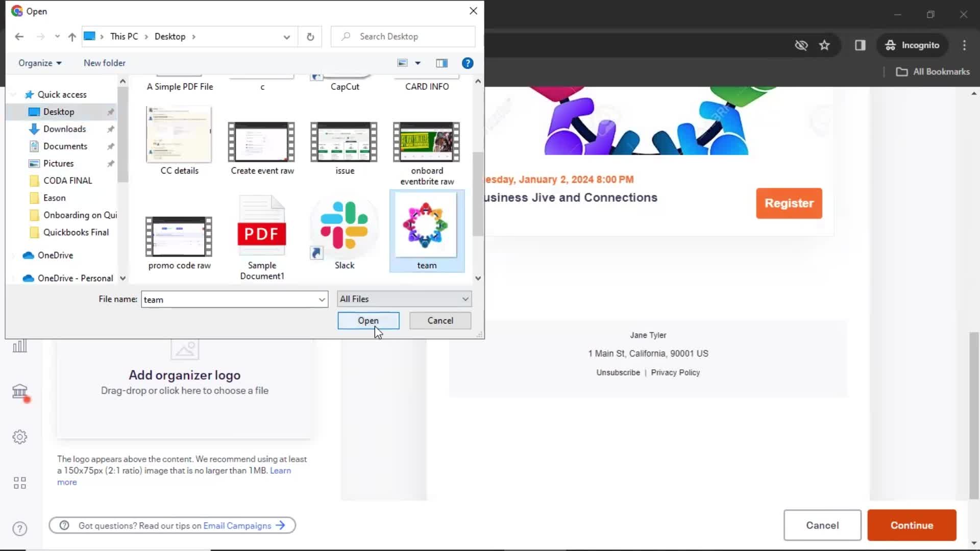The height and width of the screenshot is (551, 980).
Task: Select Downloads in navigation pane
Action: [x=64, y=129]
